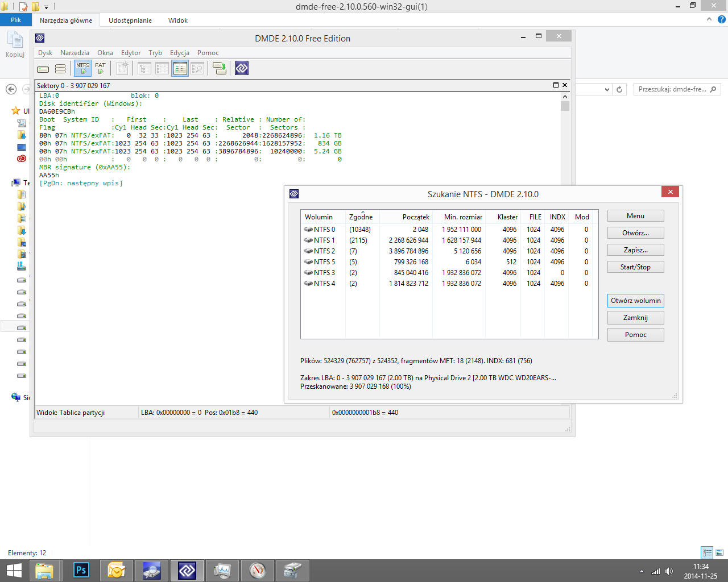Open the Tryb menu
This screenshot has width=728, height=582.
[155, 53]
